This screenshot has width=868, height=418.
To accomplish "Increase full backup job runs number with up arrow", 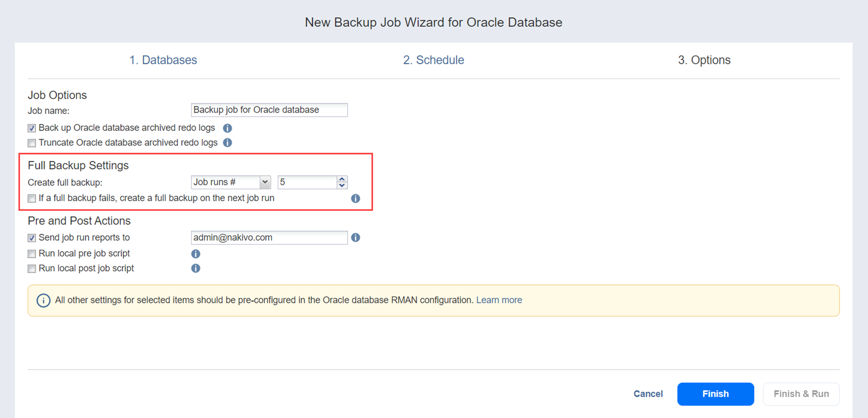I will point(342,179).
